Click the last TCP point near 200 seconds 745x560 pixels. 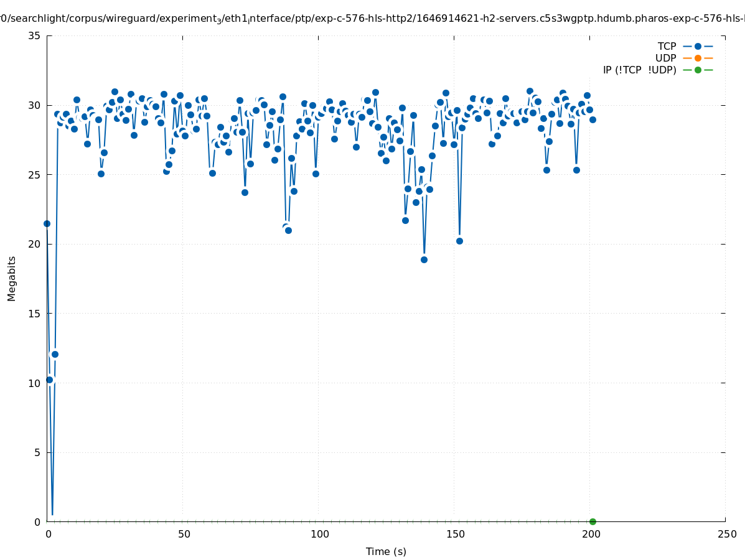593,119
